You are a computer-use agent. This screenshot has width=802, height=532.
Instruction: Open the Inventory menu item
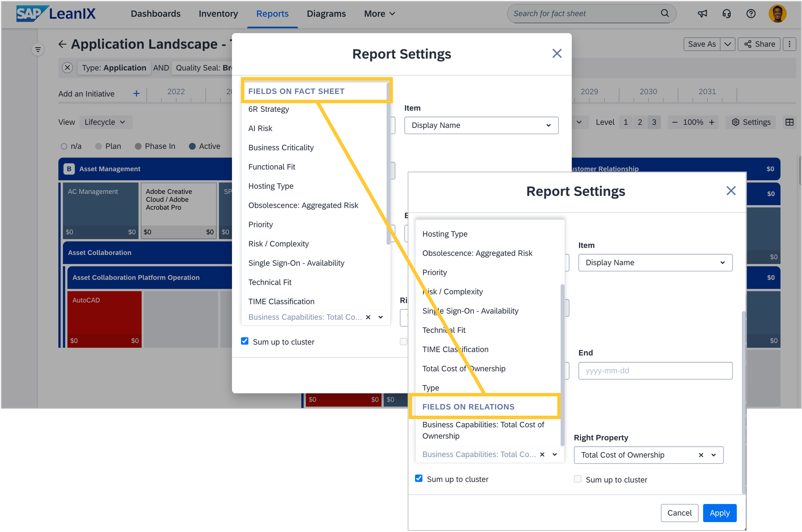218,14
